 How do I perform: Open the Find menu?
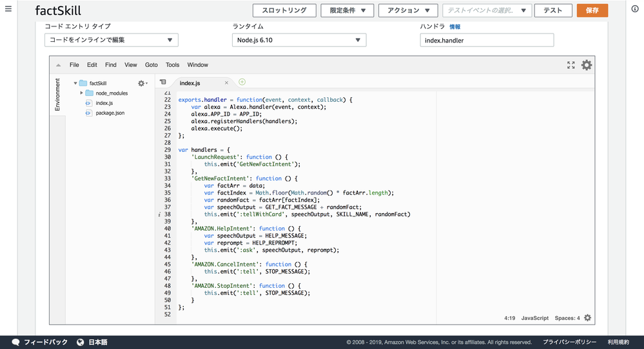point(110,65)
